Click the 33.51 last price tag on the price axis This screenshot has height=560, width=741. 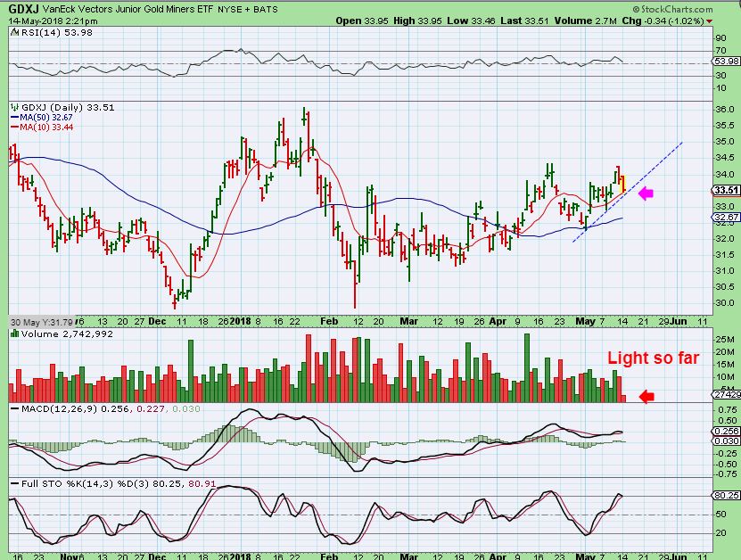point(726,191)
